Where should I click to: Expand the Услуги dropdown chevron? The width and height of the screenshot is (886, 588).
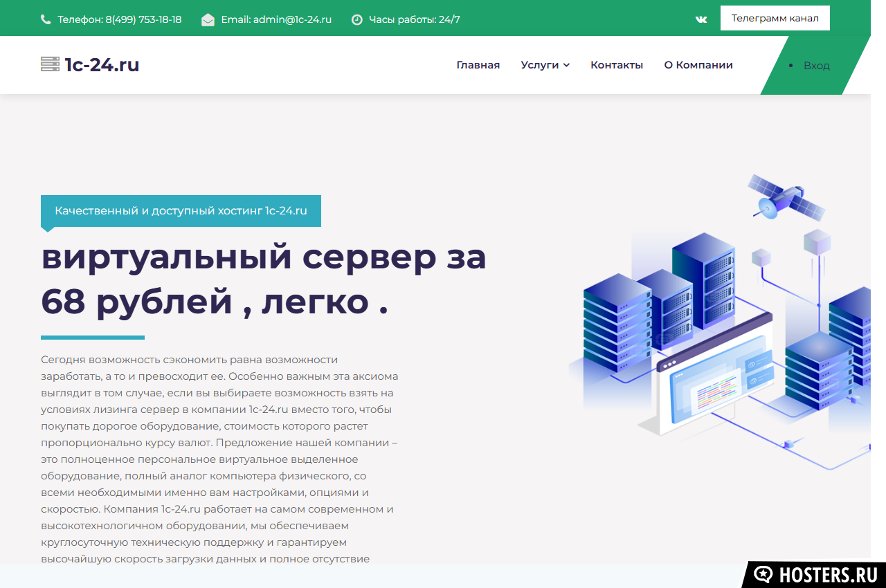tap(566, 65)
